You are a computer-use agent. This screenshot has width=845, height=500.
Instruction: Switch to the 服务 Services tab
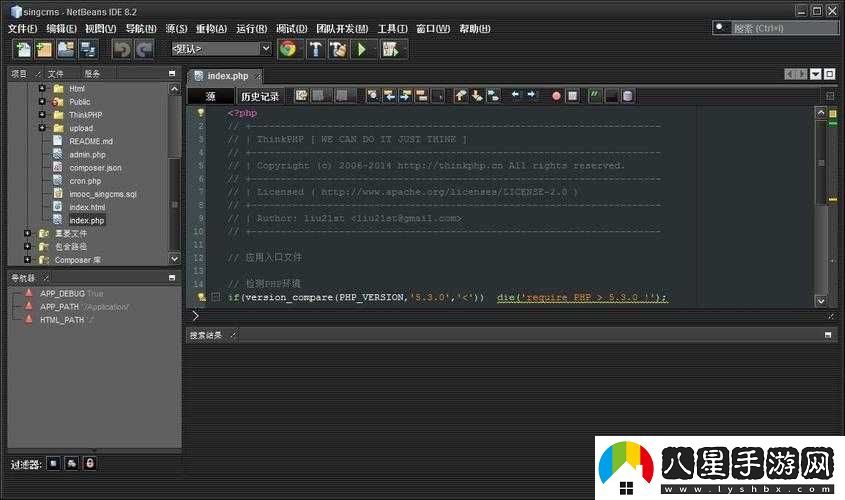pos(92,74)
